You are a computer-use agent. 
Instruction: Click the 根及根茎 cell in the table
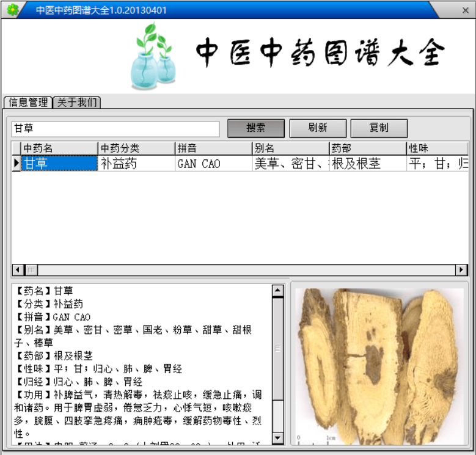[x=368, y=164]
